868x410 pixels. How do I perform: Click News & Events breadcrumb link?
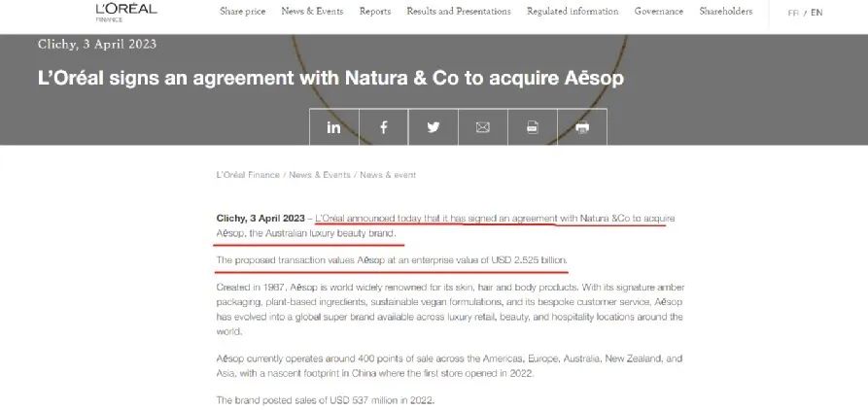click(319, 175)
